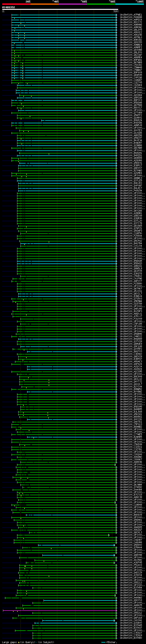Select the UniRef100_B4MZD1 entry
The image size is (146, 644).
[x=131, y=156]
